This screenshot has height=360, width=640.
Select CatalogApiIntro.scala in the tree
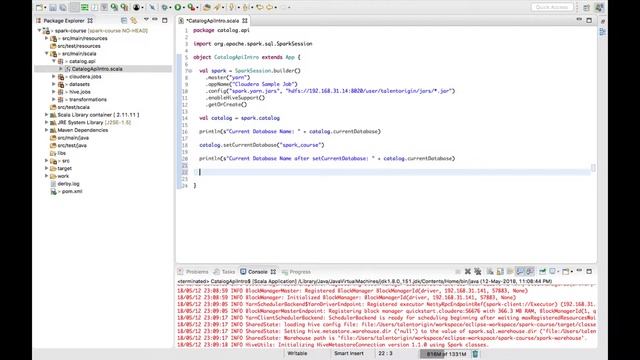(97, 69)
